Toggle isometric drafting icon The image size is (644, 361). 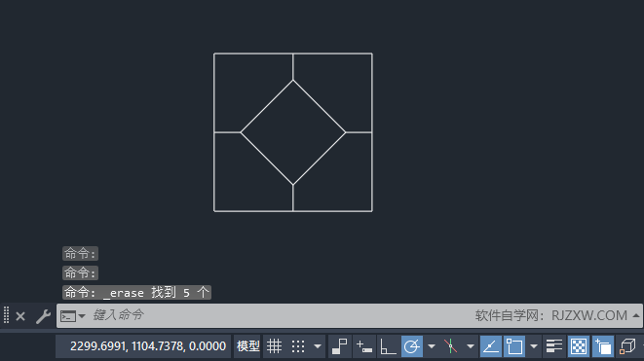(x=450, y=346)
